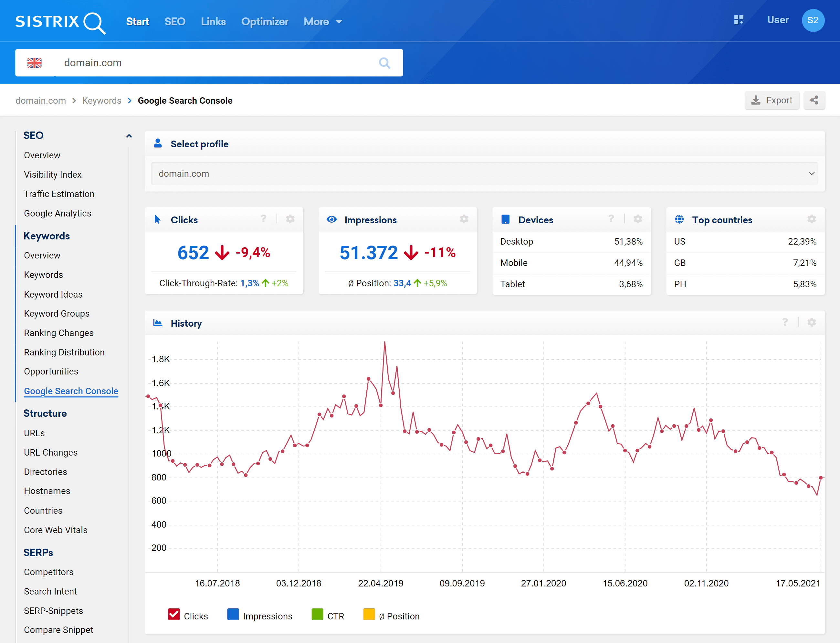Click Keywords breadcrumb link
The image size is (840, 643).
click(x=102, y=101)
